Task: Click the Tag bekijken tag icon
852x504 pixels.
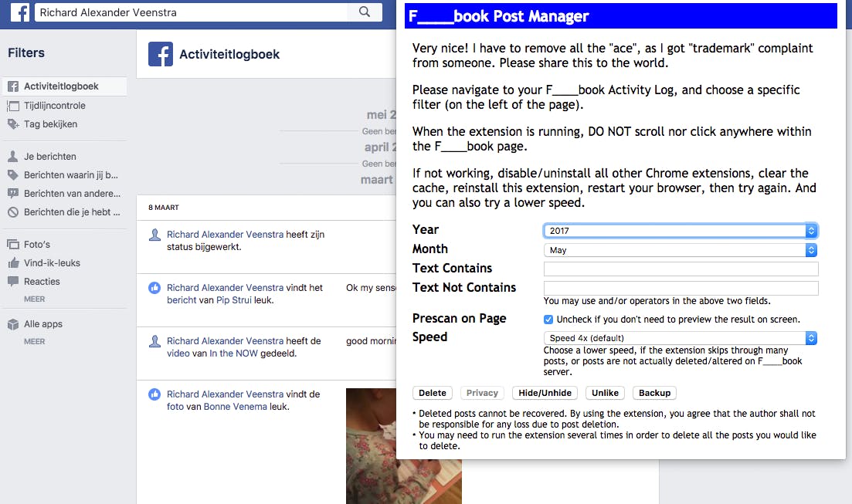Action: point(13,124)
